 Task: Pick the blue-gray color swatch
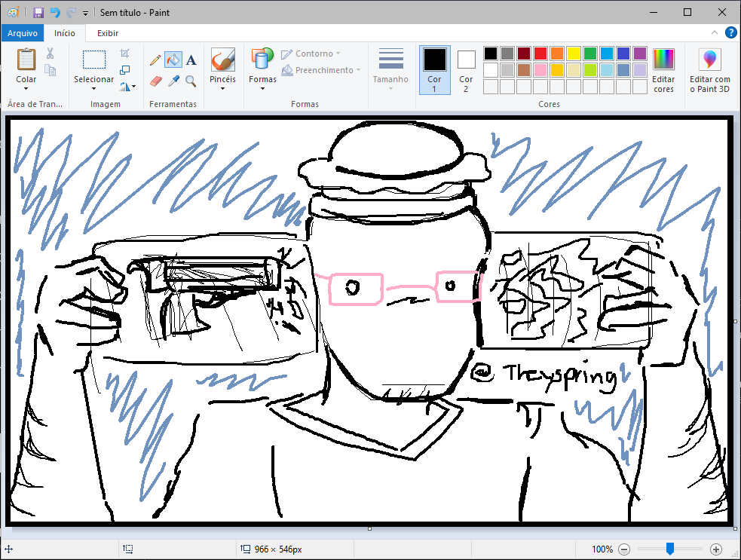click(623, 70)
